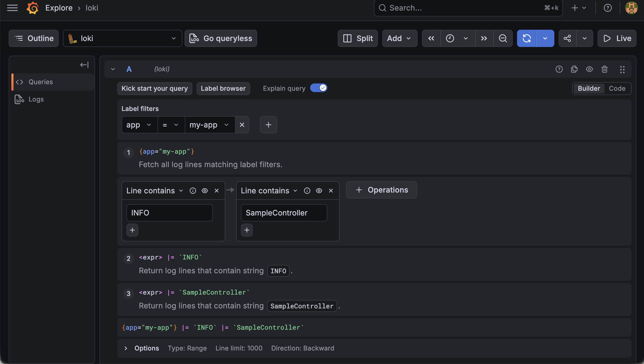
Task: Remove the app label filter
Action: (x=242, y=125)
